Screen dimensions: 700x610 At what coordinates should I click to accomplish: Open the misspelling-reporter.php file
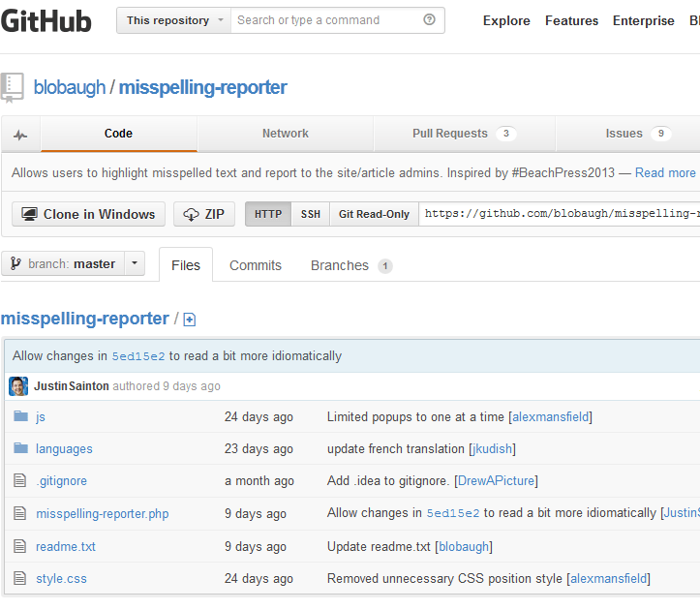[103, 513]
